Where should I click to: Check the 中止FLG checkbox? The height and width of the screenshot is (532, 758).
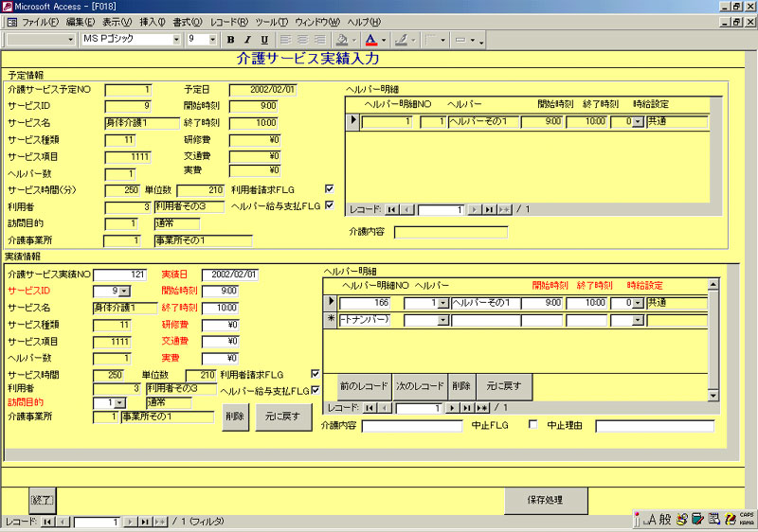tap(532, 424)
